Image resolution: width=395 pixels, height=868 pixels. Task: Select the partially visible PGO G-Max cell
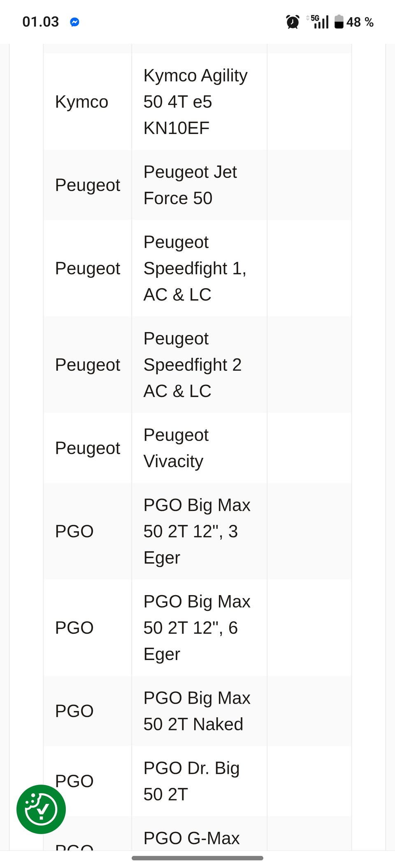click(x=200, y=833)
